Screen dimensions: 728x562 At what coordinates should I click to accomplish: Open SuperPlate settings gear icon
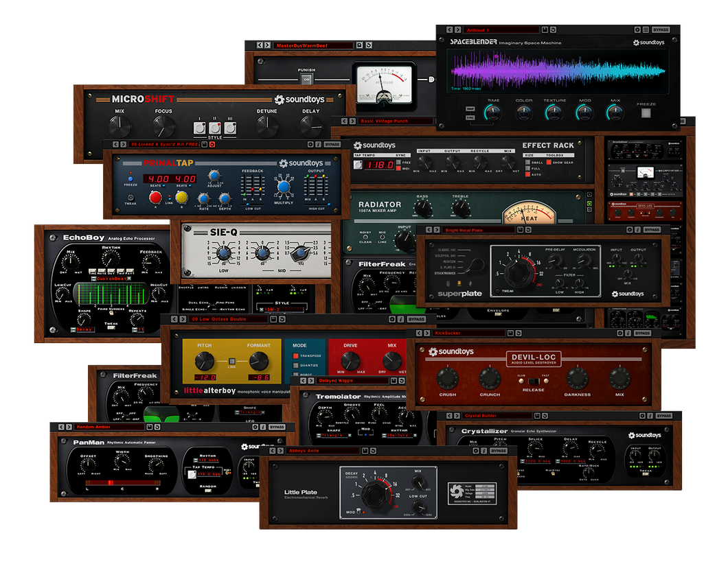click(x=630, y=229)
